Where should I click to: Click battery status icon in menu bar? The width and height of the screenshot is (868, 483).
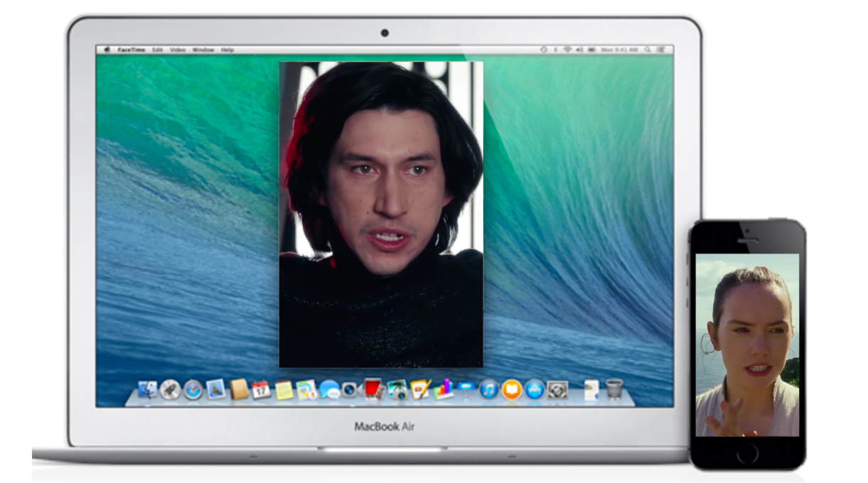pyautogui.click(x=591, y=50)
